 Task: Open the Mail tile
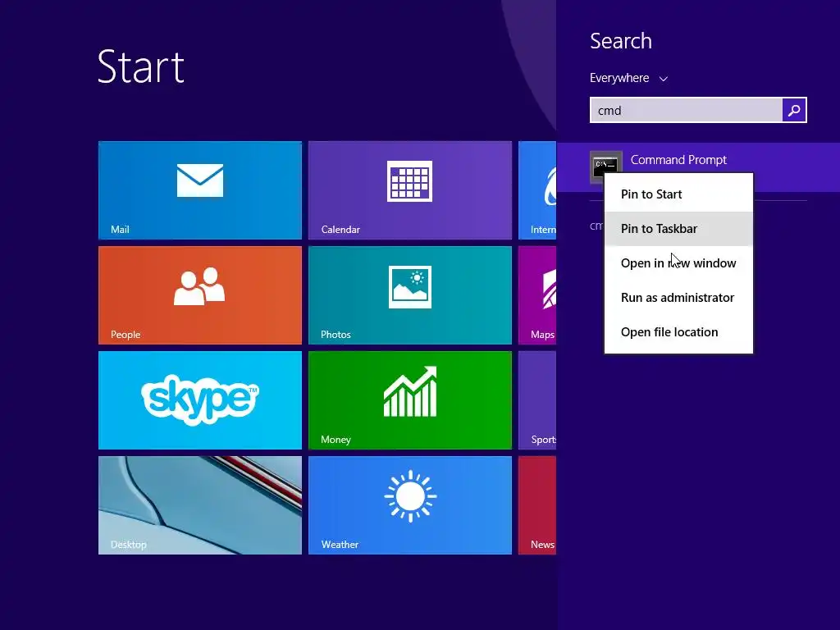pos(200,190)
